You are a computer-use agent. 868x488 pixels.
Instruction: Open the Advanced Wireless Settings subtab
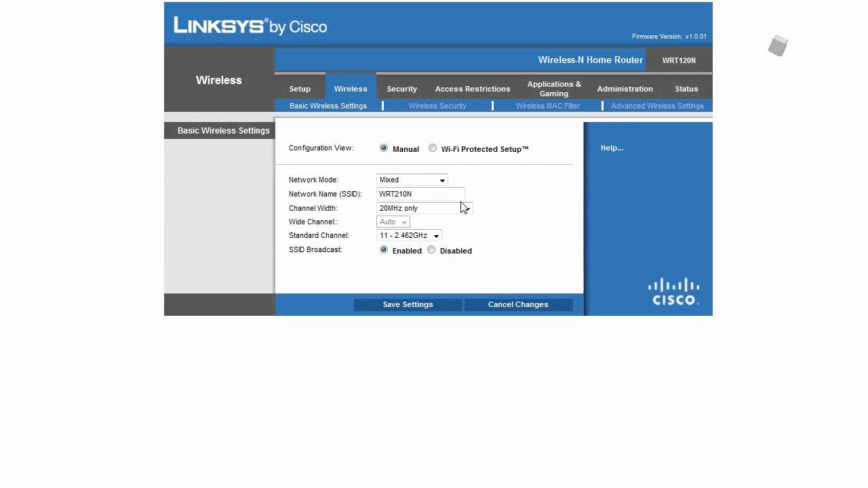point(657,106)
